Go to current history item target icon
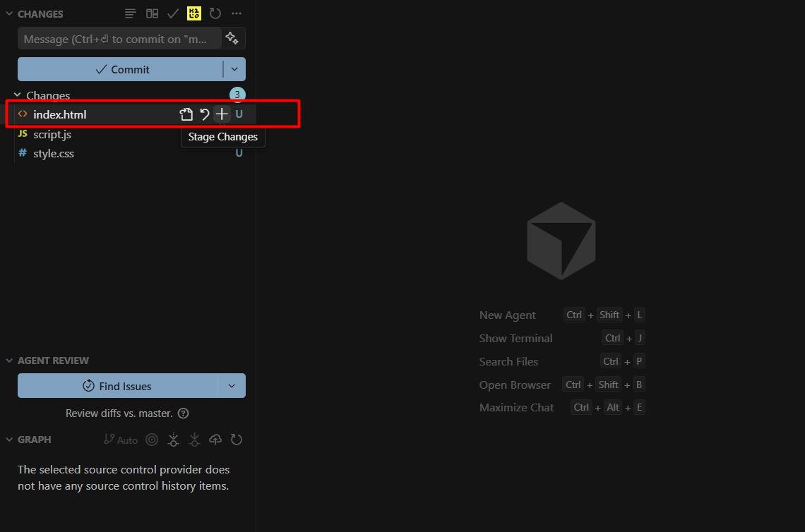805x532 pixels. pos(152,440)
